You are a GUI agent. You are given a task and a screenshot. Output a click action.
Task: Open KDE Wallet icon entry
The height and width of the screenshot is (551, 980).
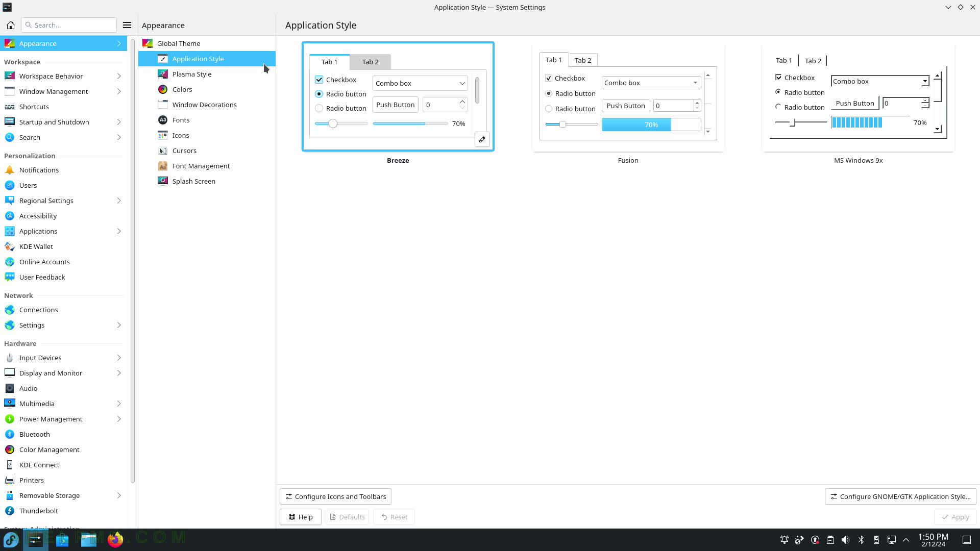[x=10, y=246]
